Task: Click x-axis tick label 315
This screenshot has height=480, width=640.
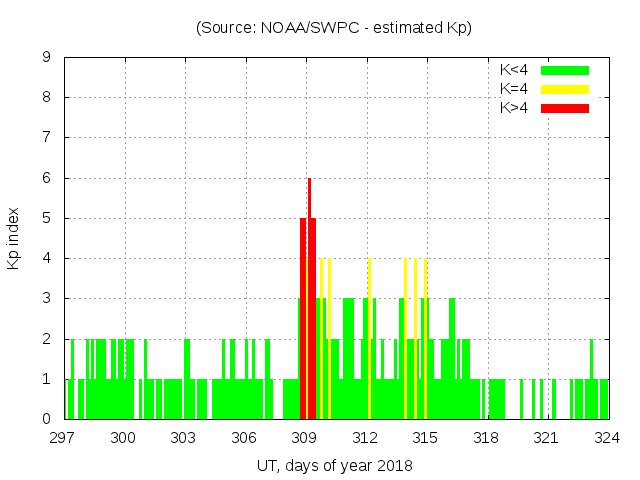Action: click(426, 437)
